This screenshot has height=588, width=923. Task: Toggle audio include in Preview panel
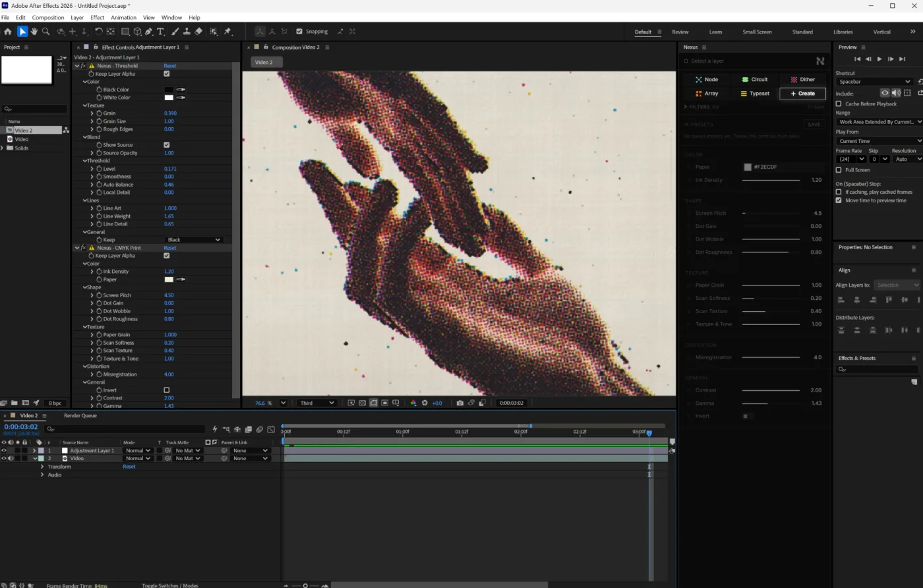pos(896,93)
